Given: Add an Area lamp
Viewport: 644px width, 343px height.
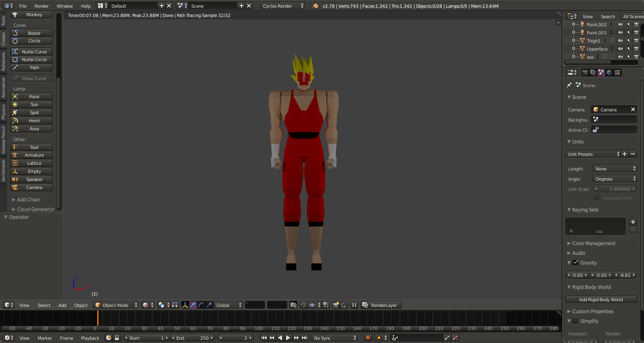Looking at the screenshot, I should [x=32, y=129].
